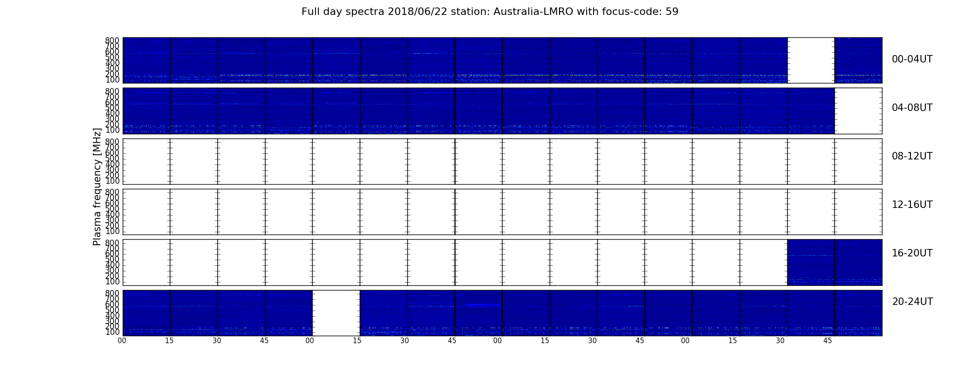Click the bright 600 MHz streak in 20-24UT panel

483,305
